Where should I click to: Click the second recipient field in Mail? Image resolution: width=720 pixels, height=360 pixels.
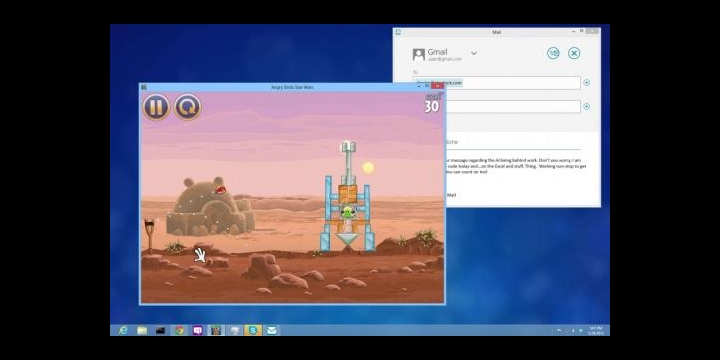click(513, 107)
